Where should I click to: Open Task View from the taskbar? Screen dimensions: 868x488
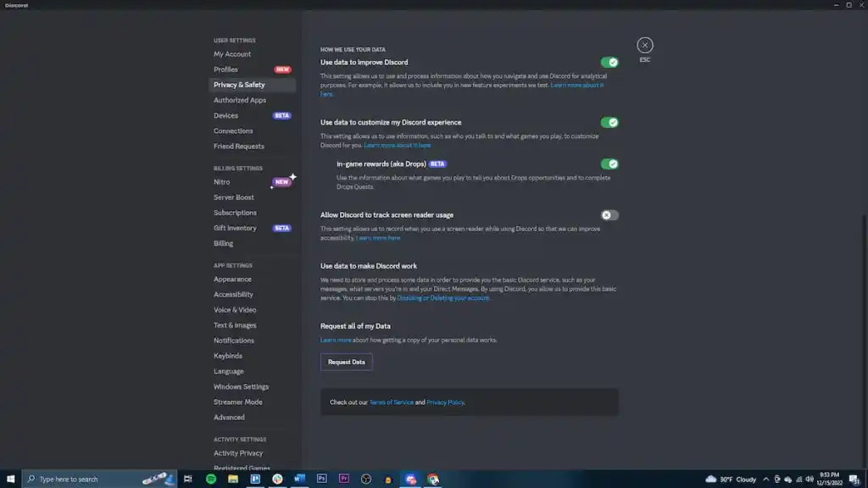tap(187, 480)
